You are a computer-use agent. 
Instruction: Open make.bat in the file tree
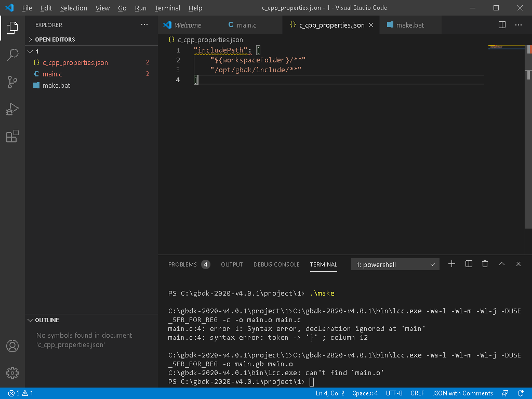pyautogui.click(x=91, y=86)
